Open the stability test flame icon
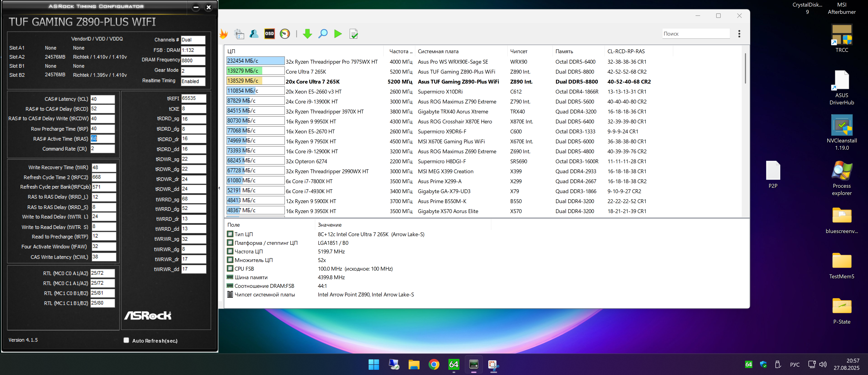Screen dimensions: 868x375 point(224,34)
